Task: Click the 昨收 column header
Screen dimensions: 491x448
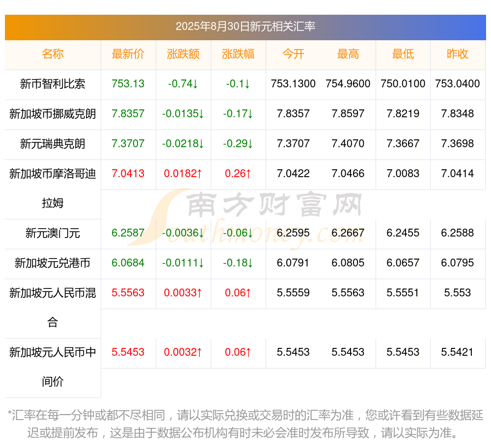Action: tap(458, 54)
